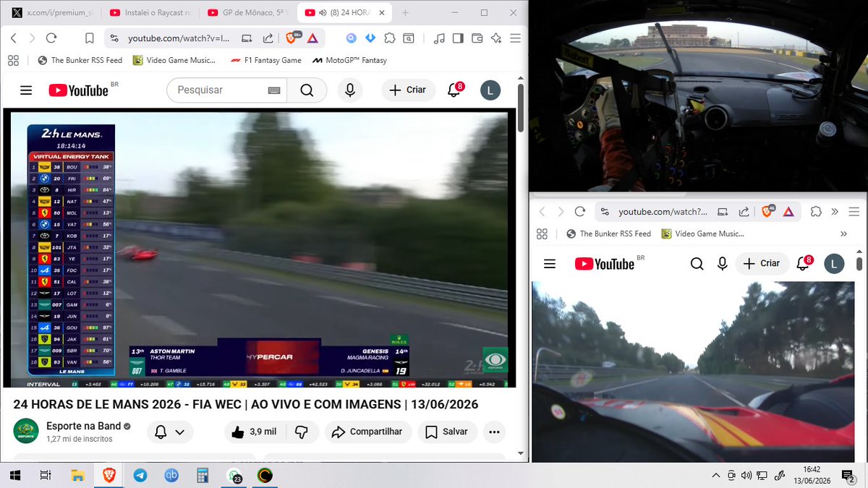Switch to Instalei o Raycast tab
Viewport: 868px width, 488px height.
point(150,13)
